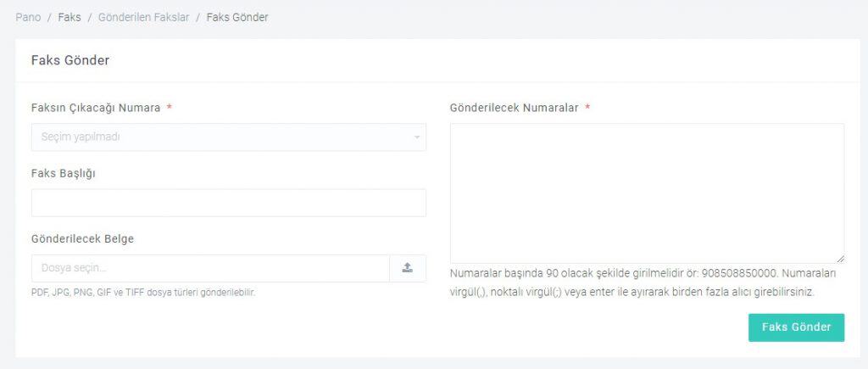Click the Faksın Çıkacağı Numara label
This screenshot has height=369, width=868.
point(96,108)
